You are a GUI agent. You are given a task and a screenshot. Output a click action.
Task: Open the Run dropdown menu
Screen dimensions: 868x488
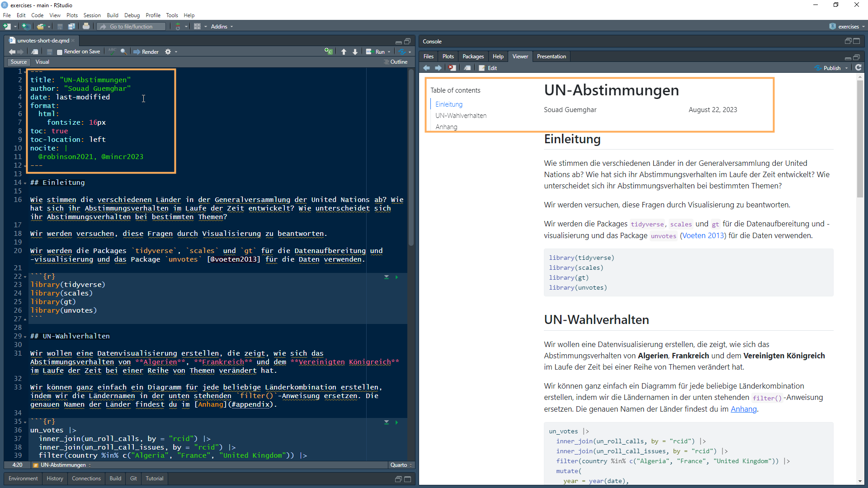(389, 52)
